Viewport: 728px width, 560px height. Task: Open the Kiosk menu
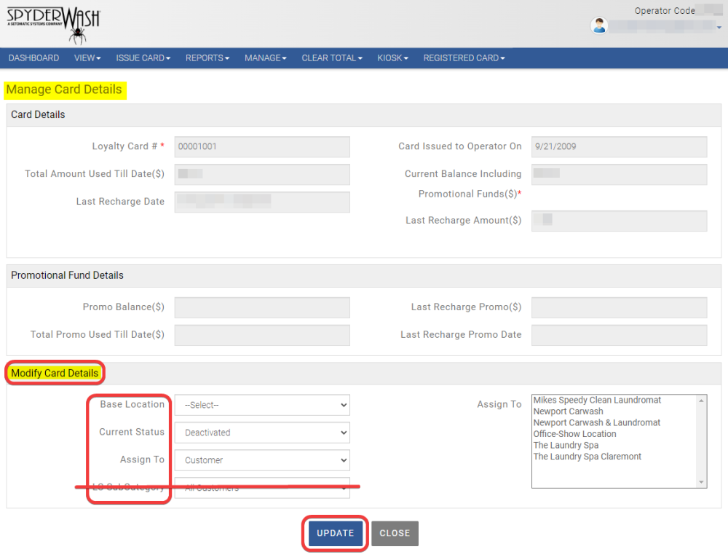pos(393,58)
